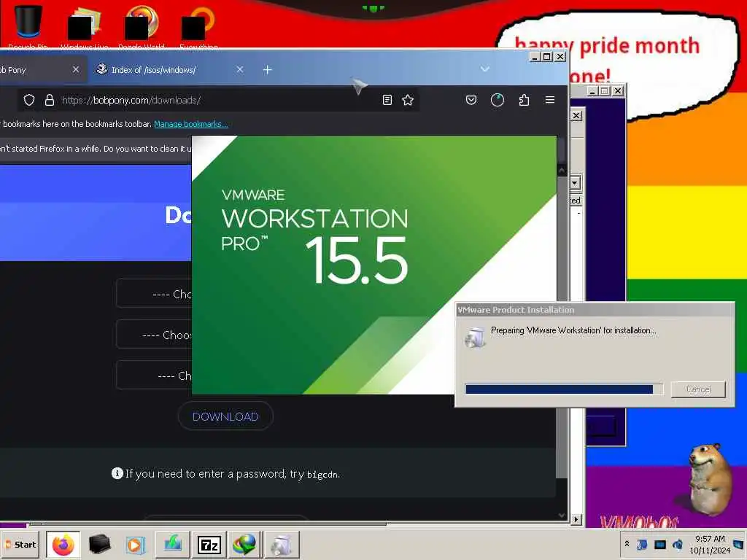The image size is (747, 560).
Task: Open the Recycle Bin desktop icon
Action: tap(28, 26)
